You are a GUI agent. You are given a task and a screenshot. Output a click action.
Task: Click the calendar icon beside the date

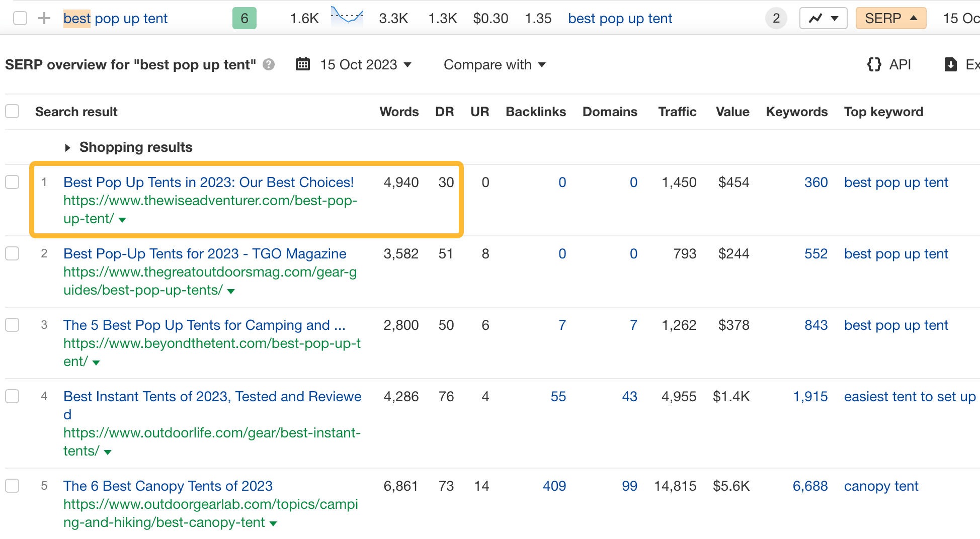[x=302, y=64]
